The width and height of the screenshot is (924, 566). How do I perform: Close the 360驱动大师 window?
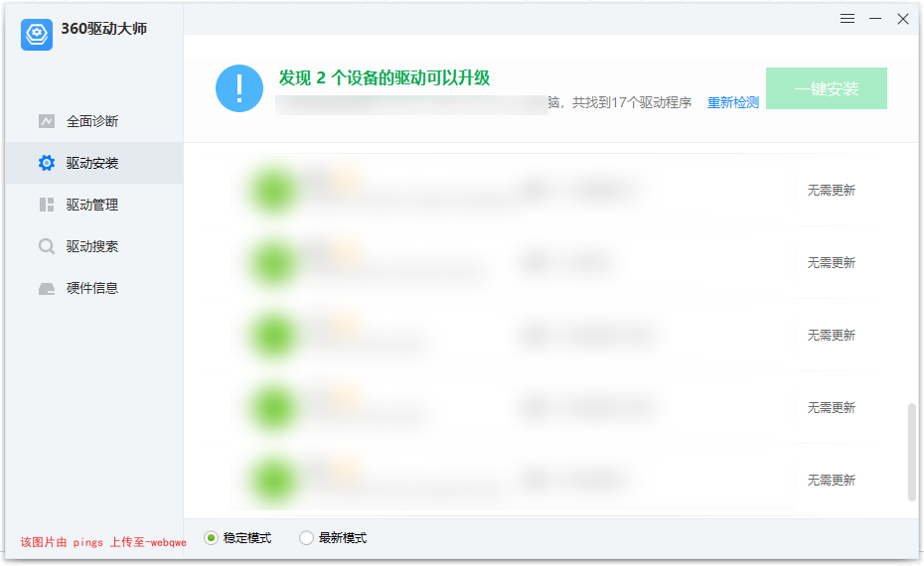[903, 19]
